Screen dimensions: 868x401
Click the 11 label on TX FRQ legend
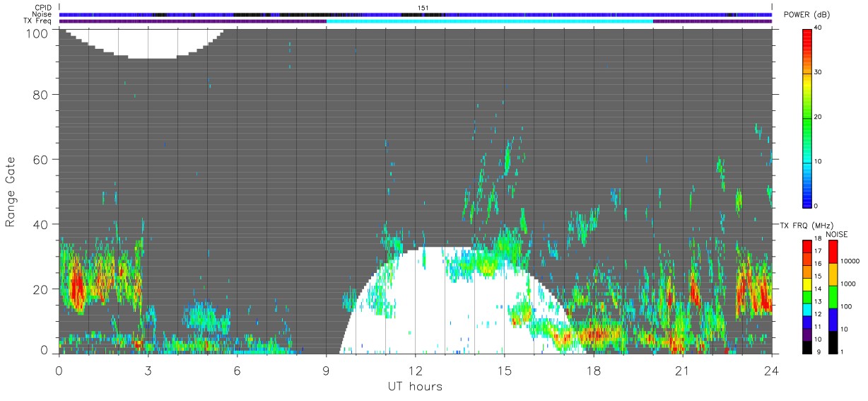(x=818, y=327)
